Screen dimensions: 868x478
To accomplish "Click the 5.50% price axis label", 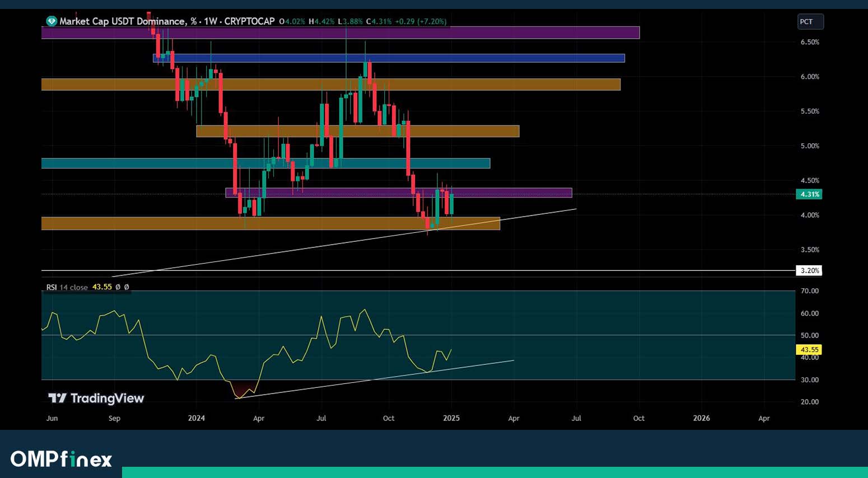I will (810, 111).
